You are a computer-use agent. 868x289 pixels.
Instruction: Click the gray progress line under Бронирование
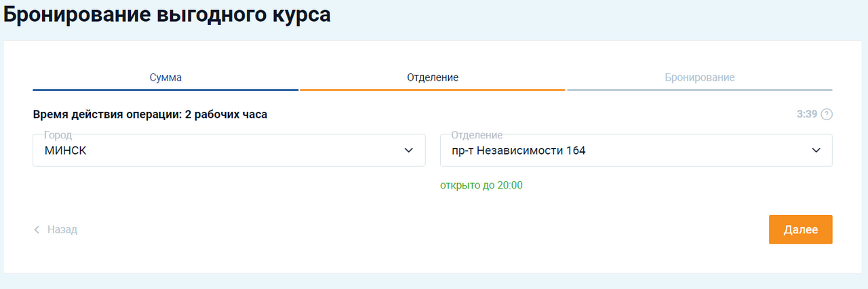(700, 90)
